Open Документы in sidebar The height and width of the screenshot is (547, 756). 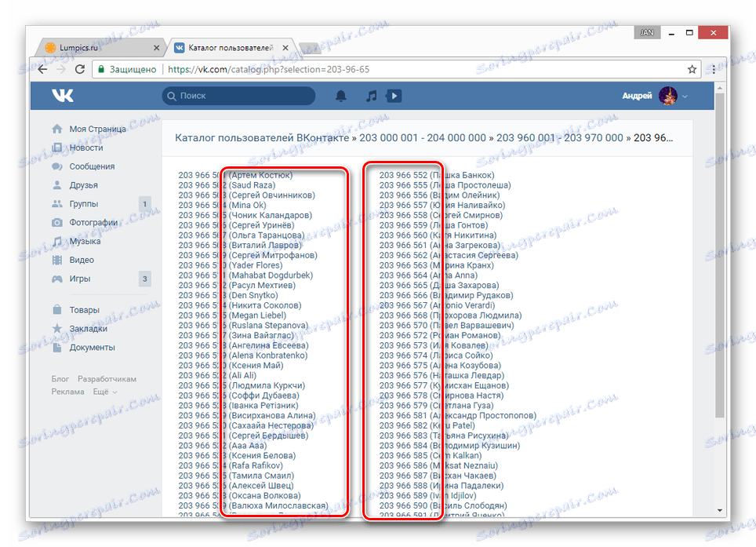(x=92, y=348)
